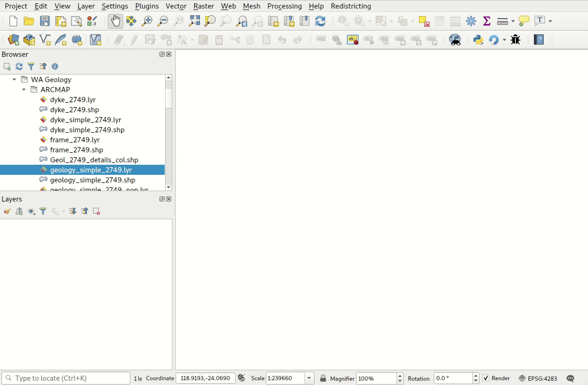Click the Plugin Reloader icon
The width and height of the screenshot is (588, 385).
(494, 40)
